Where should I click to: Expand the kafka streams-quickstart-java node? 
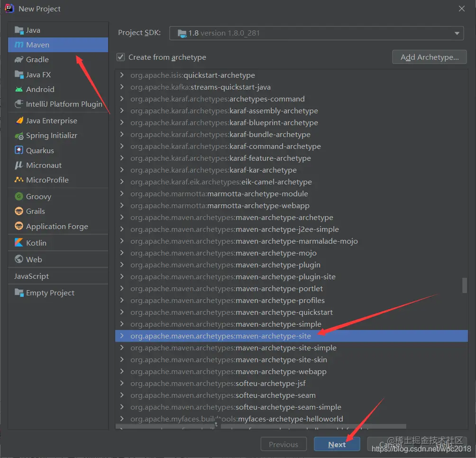[122, 87]
